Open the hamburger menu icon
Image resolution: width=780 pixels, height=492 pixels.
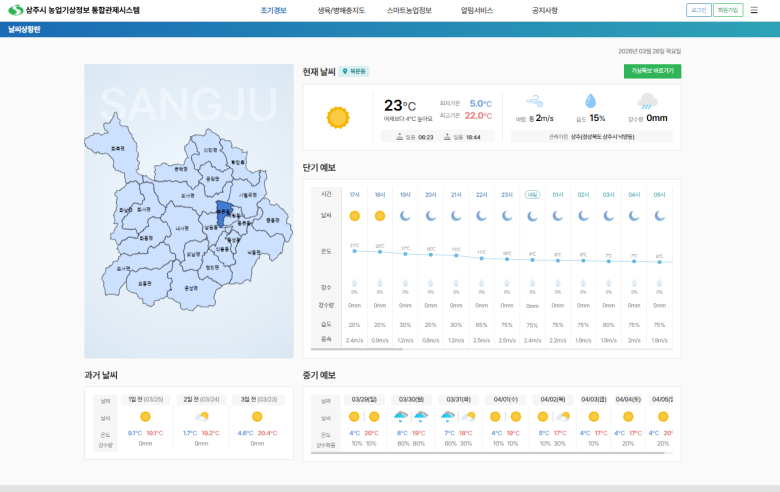(754, 10)
